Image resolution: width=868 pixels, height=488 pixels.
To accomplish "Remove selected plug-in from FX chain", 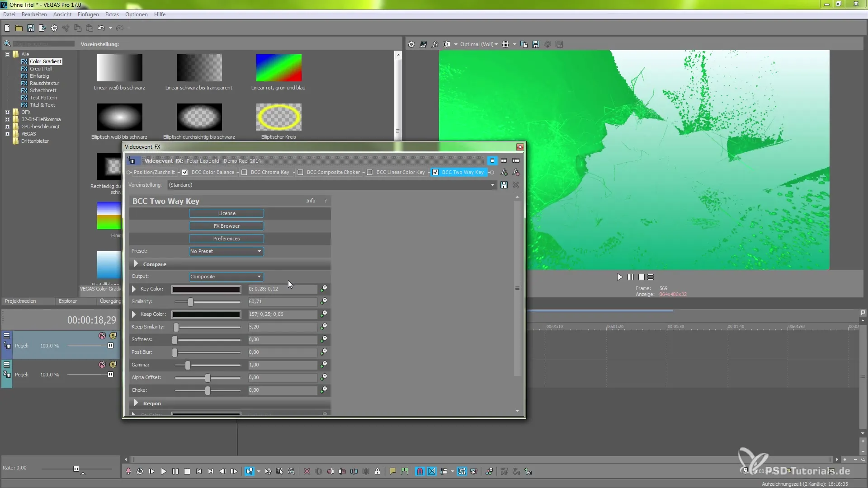I will [x=516, y=172].
